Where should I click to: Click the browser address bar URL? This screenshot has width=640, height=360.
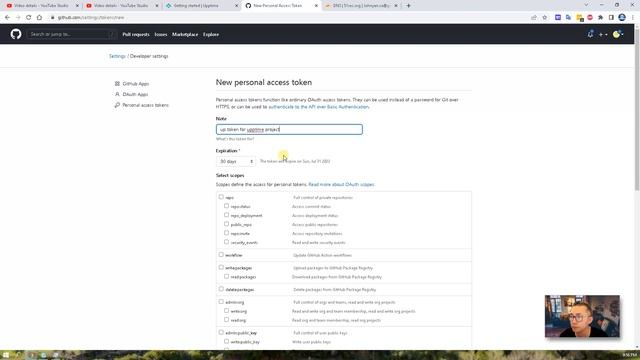click(91, 18)
